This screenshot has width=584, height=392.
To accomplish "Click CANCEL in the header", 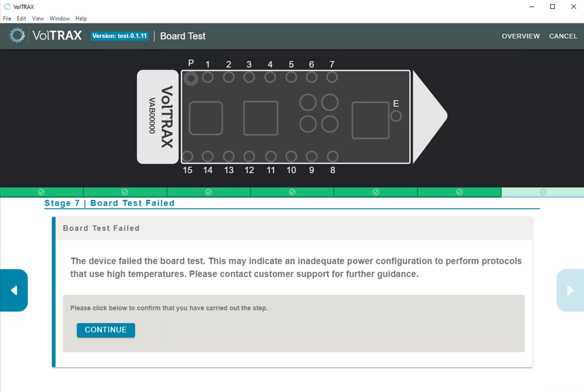I will click(x=563, y=36).
